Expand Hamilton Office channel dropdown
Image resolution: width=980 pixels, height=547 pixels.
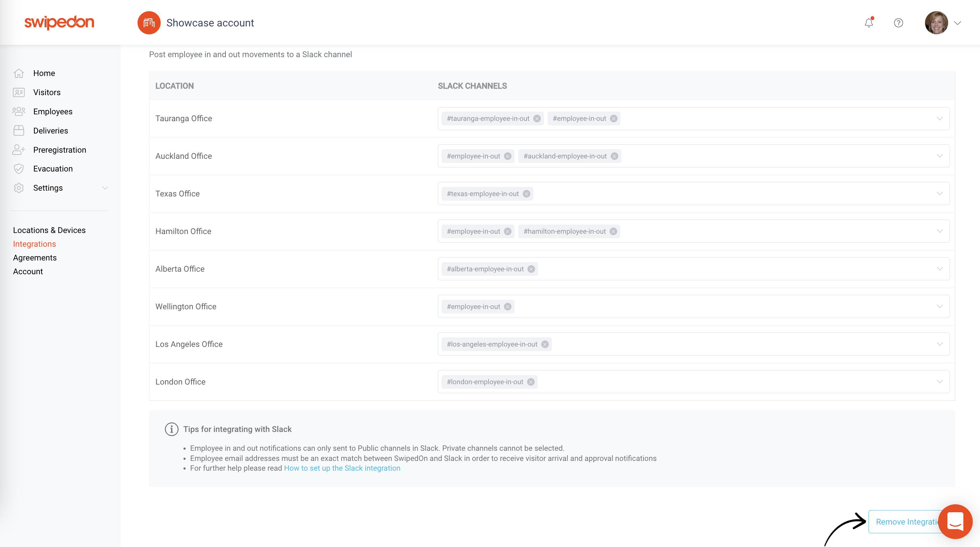[940, 231]
